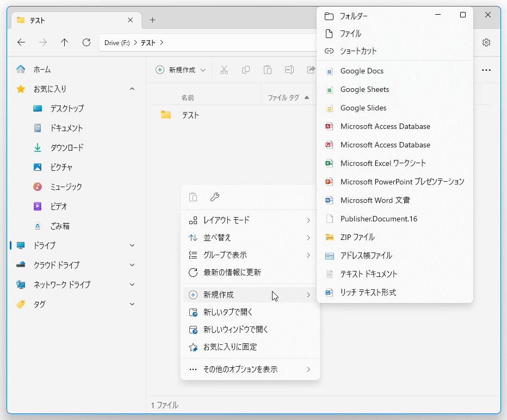
Task: Go up one directory level
Action: 64,42
